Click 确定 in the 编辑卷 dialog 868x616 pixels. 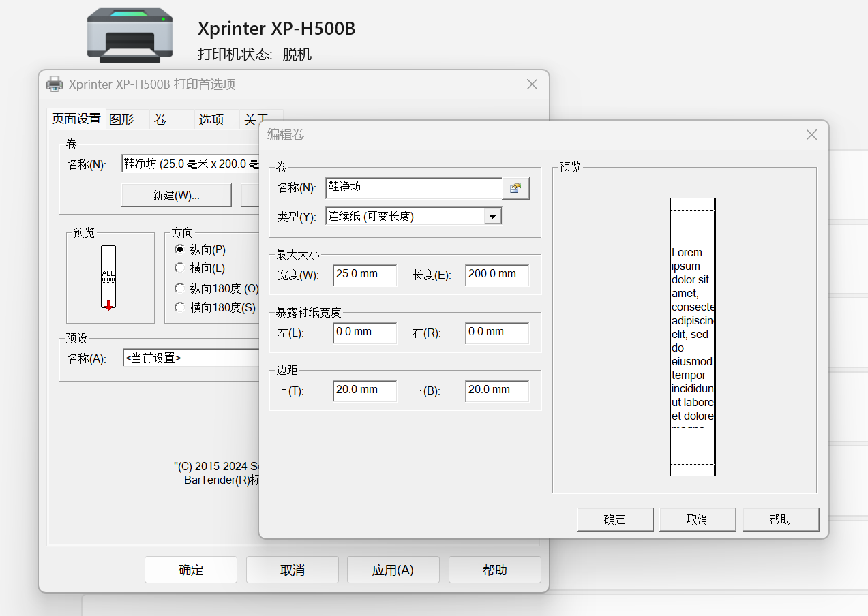click(x=614, y=519)
